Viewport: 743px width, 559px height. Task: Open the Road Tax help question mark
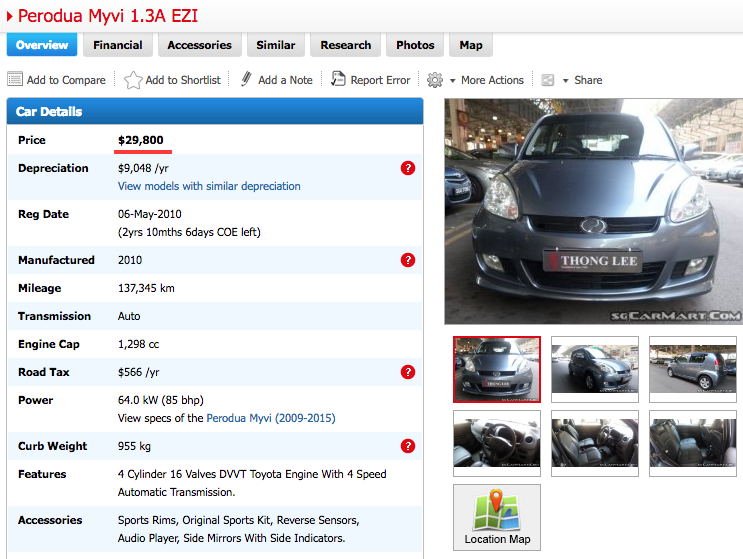408,372
